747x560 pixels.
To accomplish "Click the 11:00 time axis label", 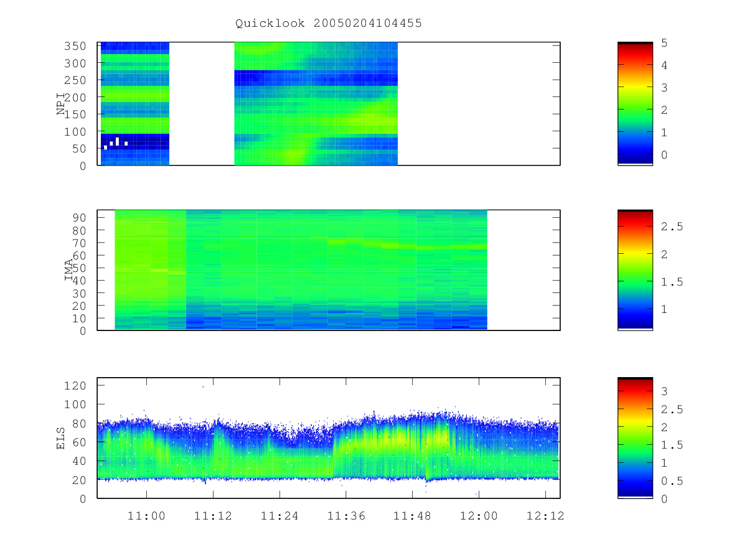I will point(147,515).
